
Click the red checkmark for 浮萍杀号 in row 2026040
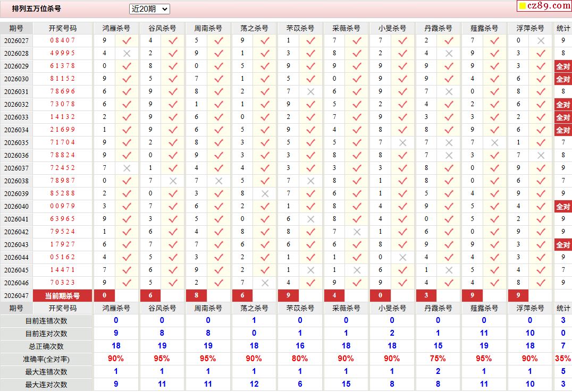click(541, 207)
